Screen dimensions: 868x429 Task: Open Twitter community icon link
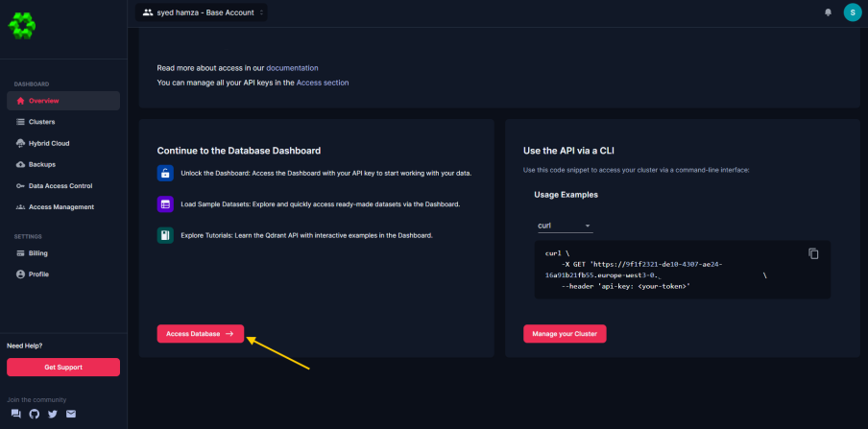(x=53, y=414)
